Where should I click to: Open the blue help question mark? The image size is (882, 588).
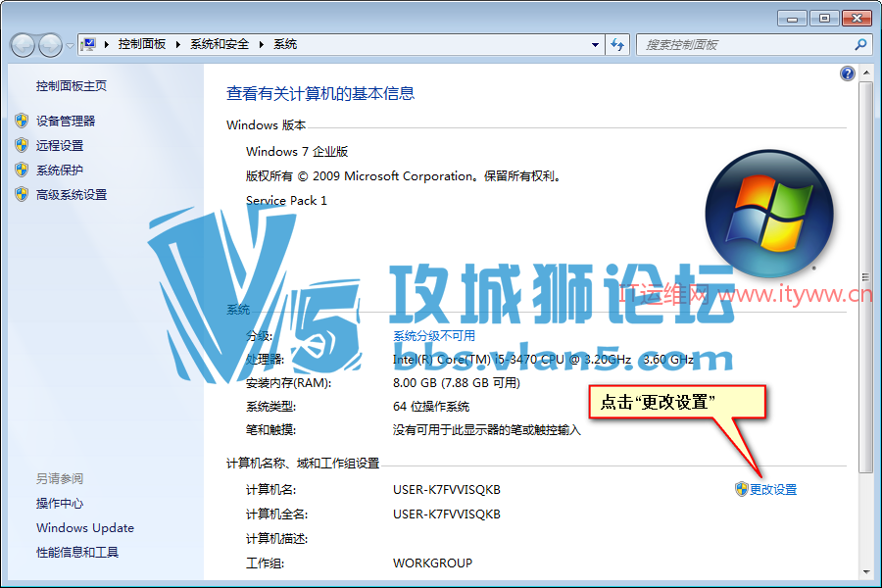pos(847,73)
